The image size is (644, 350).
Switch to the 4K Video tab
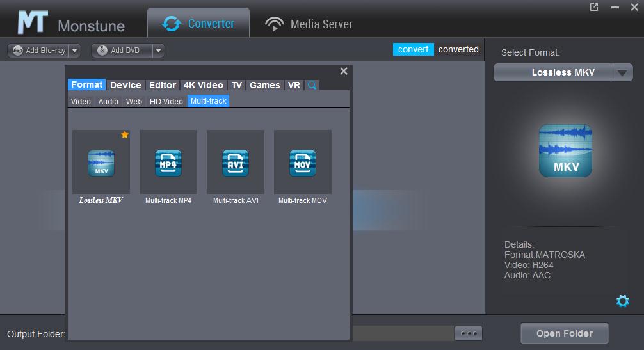(x=203, y=85)
